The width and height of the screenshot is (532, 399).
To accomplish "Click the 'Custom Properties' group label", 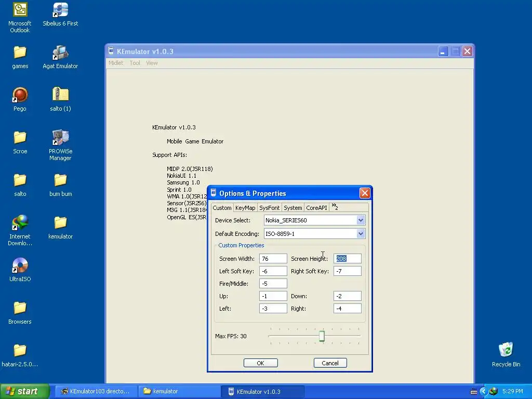I will (241, 245).
